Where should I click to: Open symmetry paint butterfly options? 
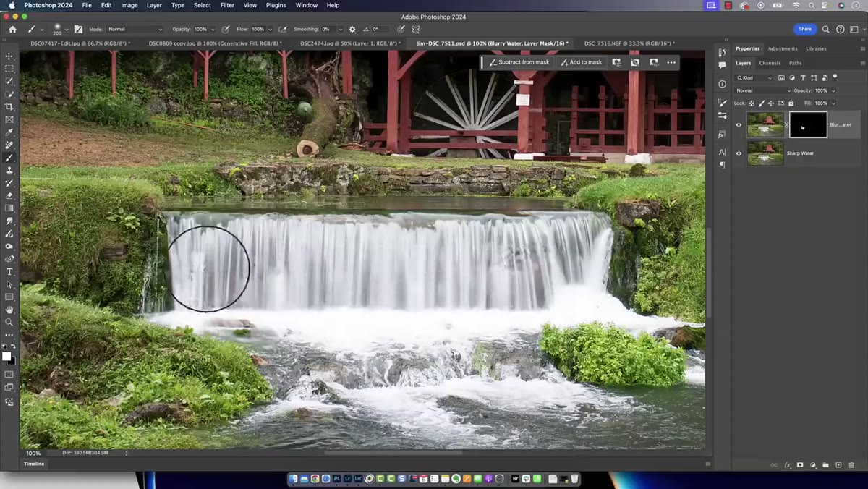pos(416,30)
